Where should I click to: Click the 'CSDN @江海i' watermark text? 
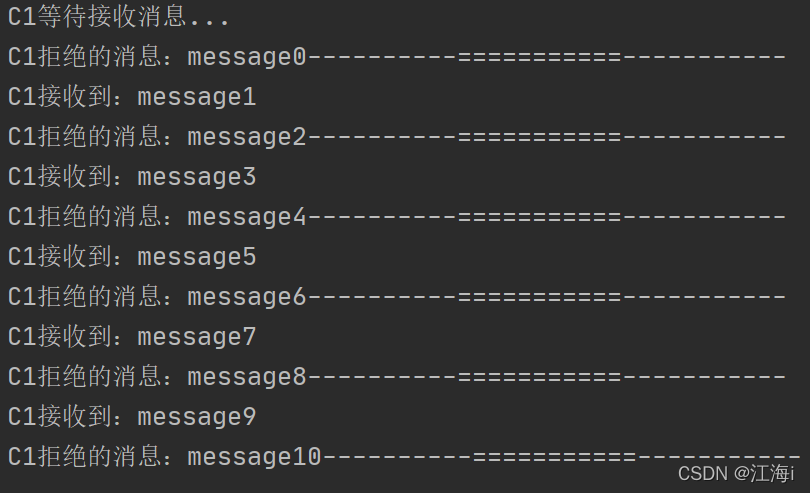click(x=736, y=473)
